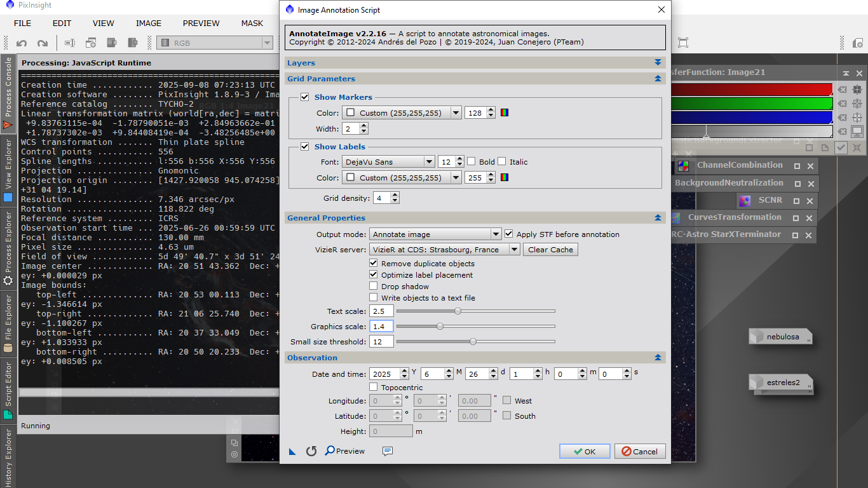Open the VizieR server dropdown

click(x=445, y=250)
